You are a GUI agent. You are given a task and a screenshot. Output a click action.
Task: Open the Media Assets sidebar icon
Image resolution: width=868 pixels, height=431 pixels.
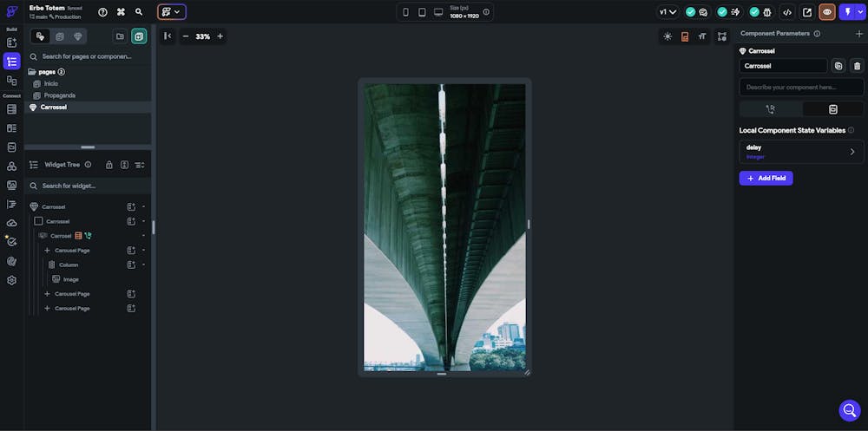coord(11,186)
